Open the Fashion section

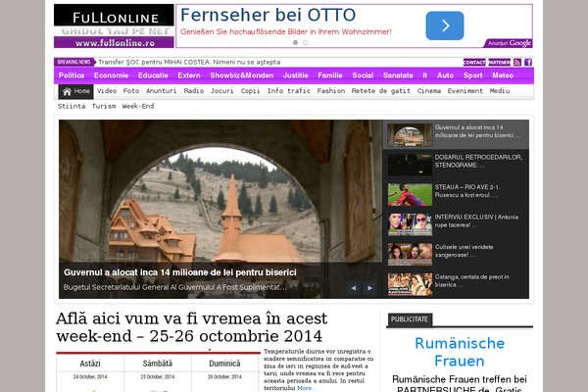[331, 91]
